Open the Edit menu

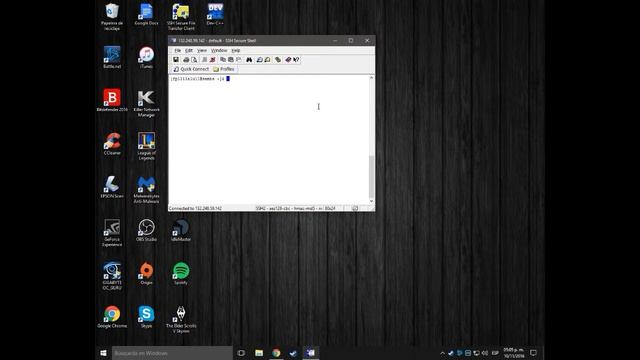[x=189, y=50]
